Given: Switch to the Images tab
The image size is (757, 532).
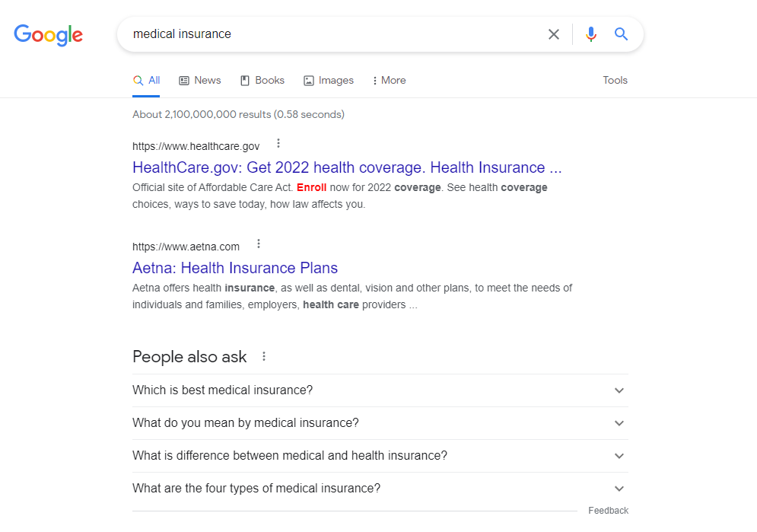Looking at the screenshot, I should [x=329, y=81].
